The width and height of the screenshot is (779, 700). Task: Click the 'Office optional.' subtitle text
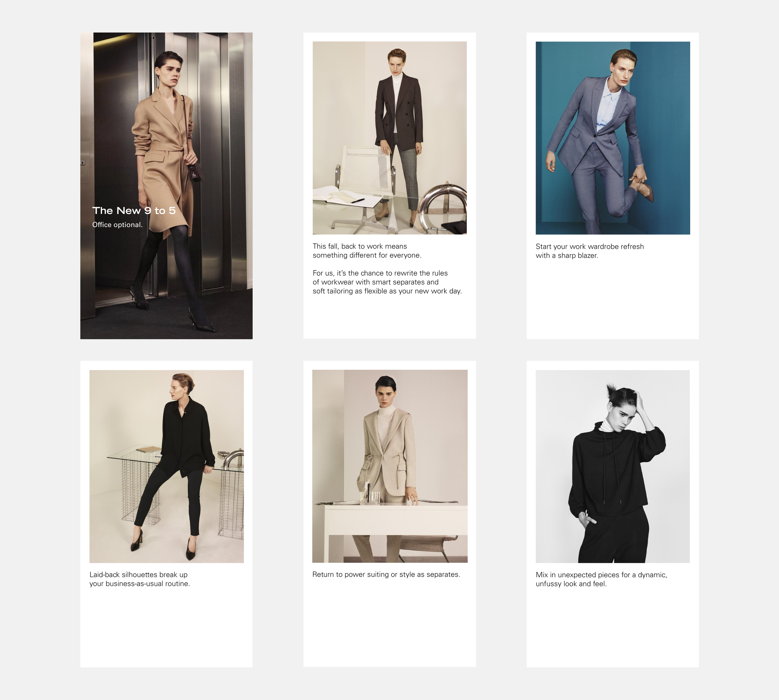click(117, 225)
